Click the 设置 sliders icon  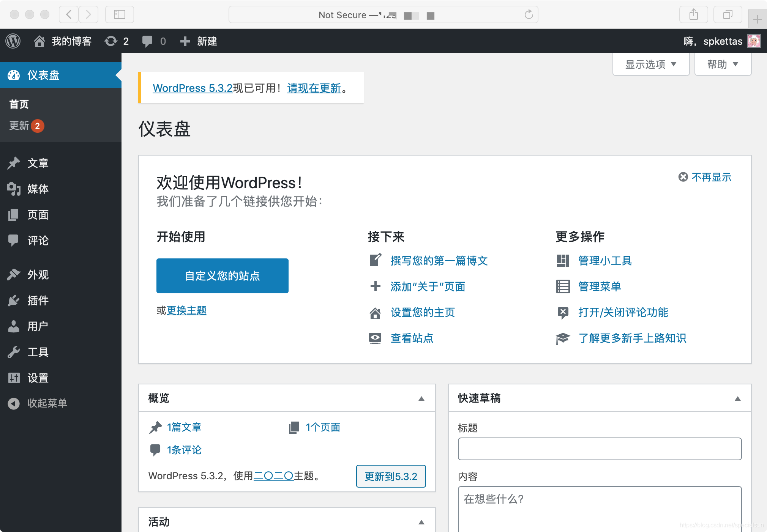click(x=14, y=378)
